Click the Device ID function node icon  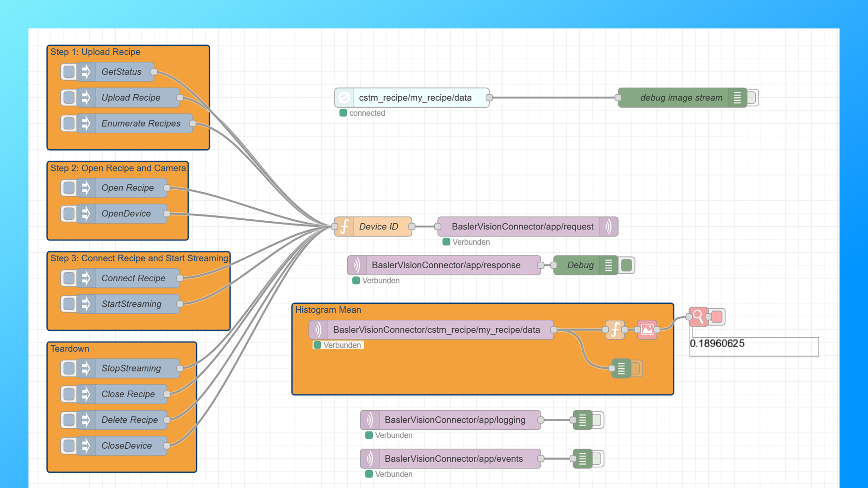pos(344,226)
